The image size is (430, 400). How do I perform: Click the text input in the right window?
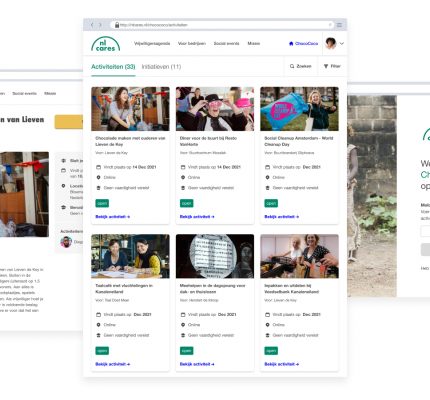(x=425, y=231)
